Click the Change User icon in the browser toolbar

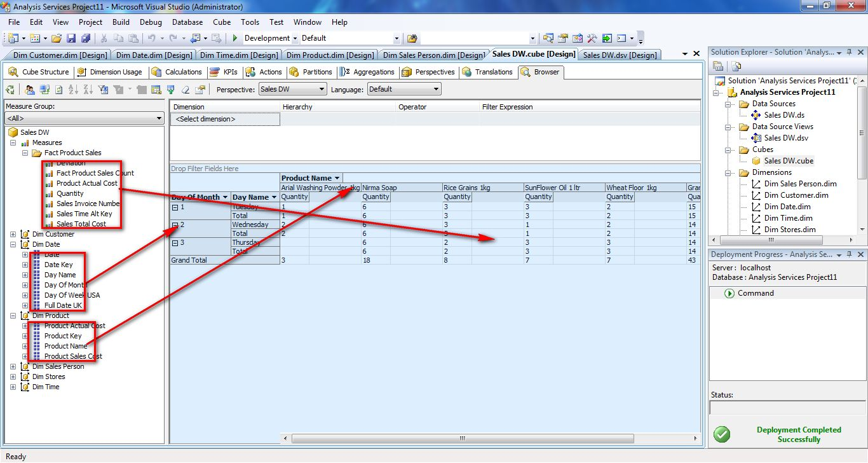30,90
